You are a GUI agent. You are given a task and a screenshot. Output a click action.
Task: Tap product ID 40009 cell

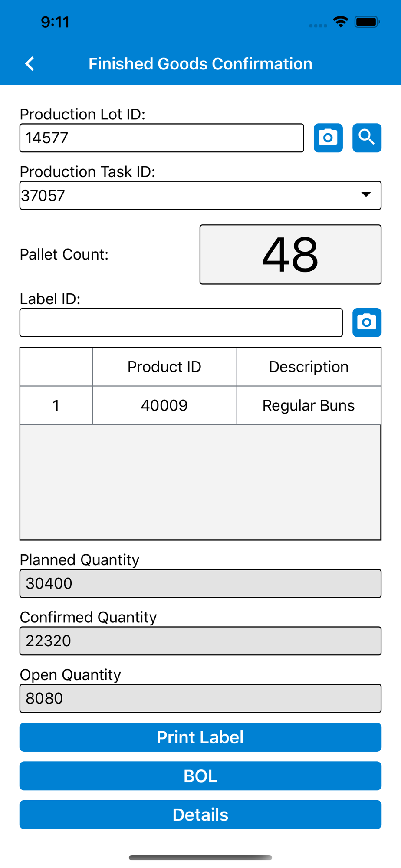(x=164, y=405)
